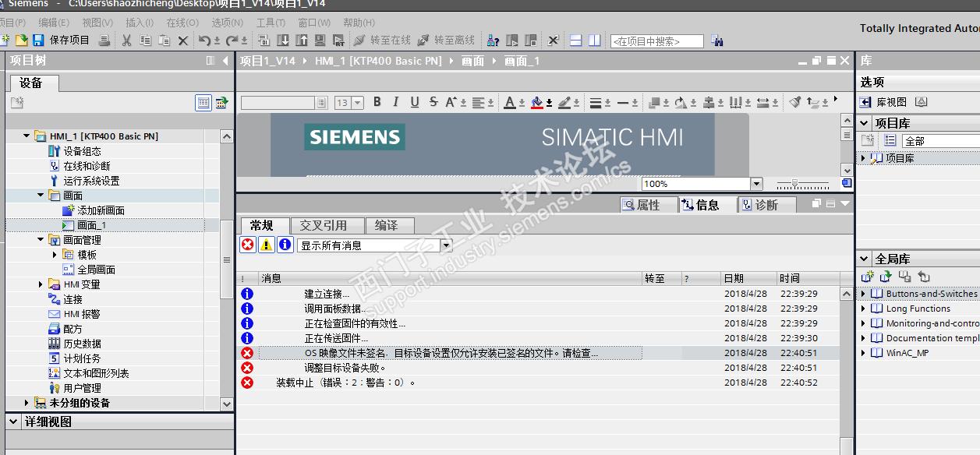Open the Help (帮助) menu
Viewport: 980px width, 455px height.
pyautogui.click(x=359, y=23)
